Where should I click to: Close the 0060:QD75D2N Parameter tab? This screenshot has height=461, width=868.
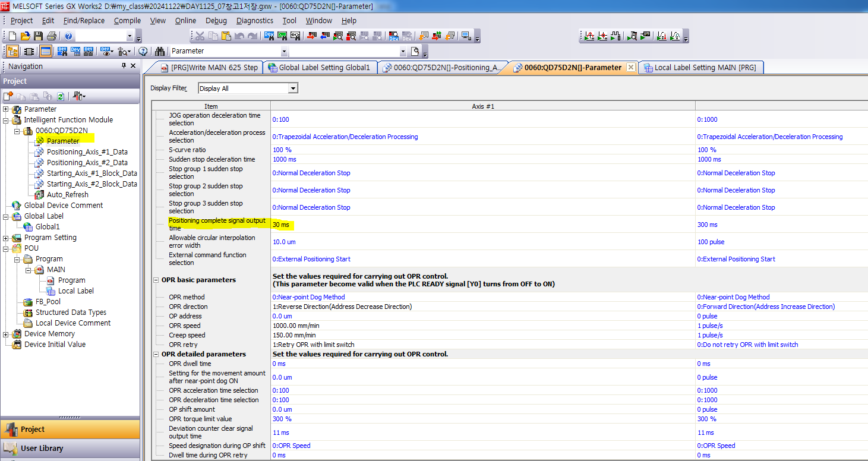tap(630, 67)
